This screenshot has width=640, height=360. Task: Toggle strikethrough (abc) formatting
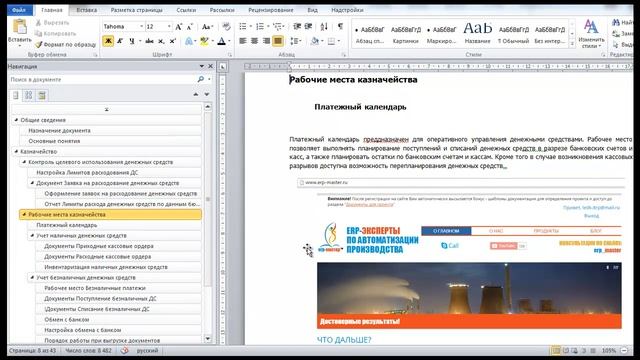click(x=149, y=41)
